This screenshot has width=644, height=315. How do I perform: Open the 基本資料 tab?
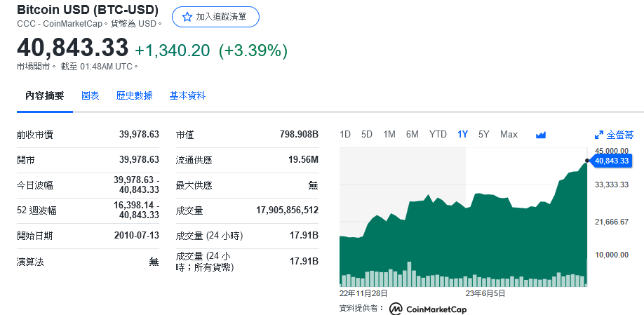187,96
